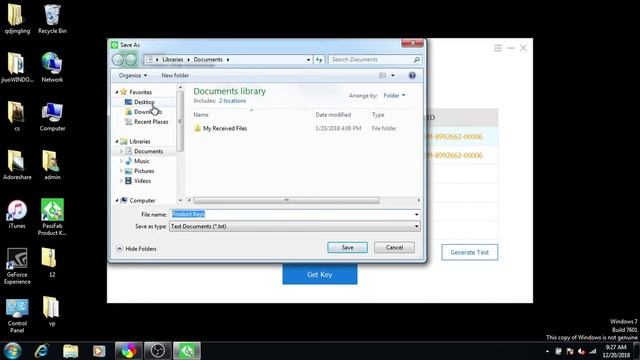Open the change view dropdown arrow
Image resolution: width=640 pixels, height=360 pixels.
point(393,76)
